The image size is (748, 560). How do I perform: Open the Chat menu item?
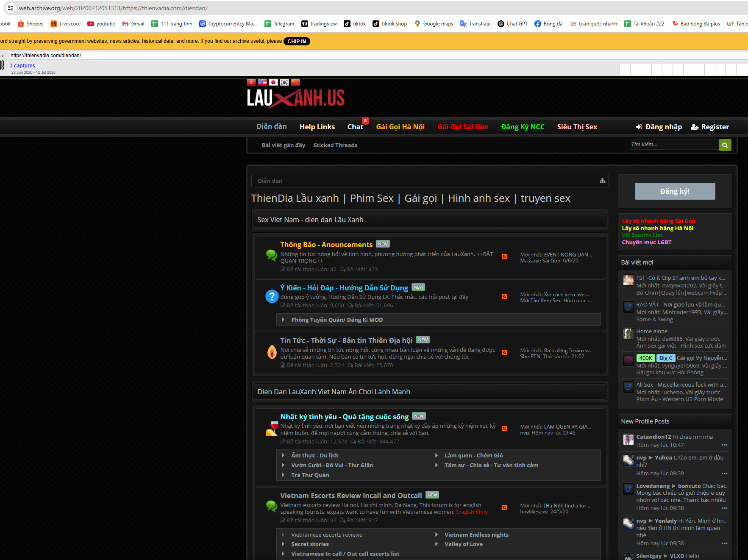pyautogui.click(x=355, y=127)
